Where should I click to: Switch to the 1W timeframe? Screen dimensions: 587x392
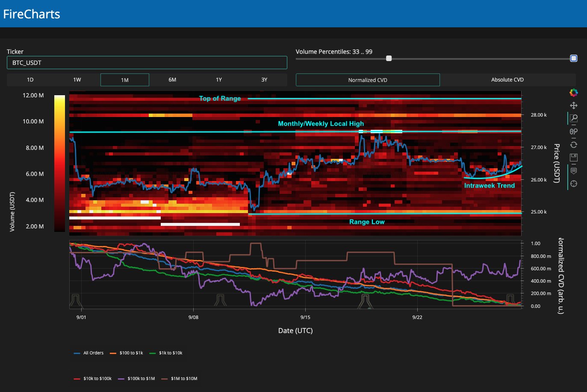click(x=77, y=80)
